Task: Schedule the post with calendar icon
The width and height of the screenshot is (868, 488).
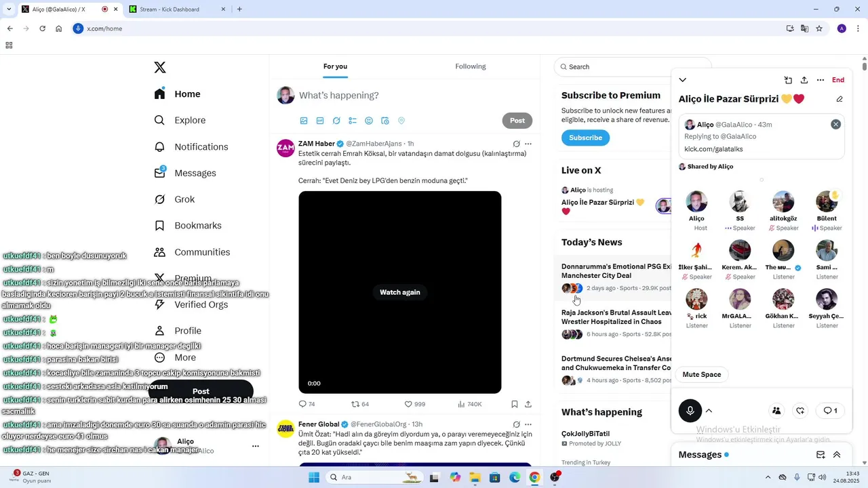Action: [x=385, y=121]
